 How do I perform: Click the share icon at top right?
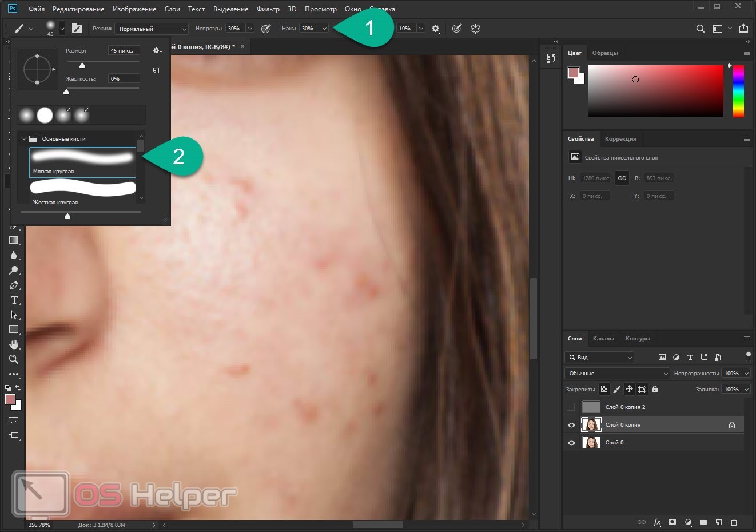pyautogui.click(x=743, y=28)
